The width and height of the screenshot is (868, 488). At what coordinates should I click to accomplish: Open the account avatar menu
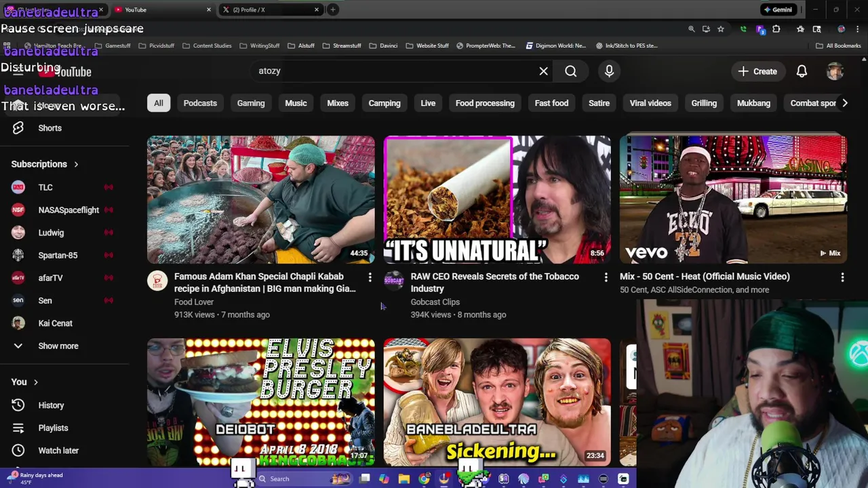[835, 71]
